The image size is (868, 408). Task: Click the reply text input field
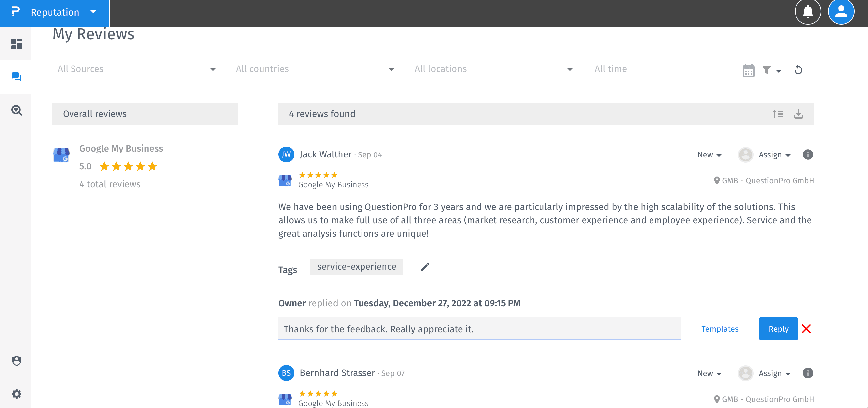(479, 329)
